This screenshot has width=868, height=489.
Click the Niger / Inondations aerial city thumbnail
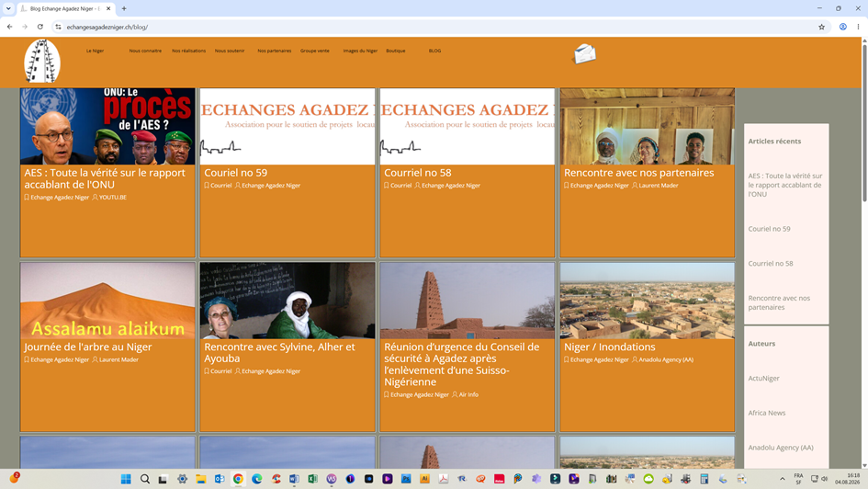coord(648,301)
